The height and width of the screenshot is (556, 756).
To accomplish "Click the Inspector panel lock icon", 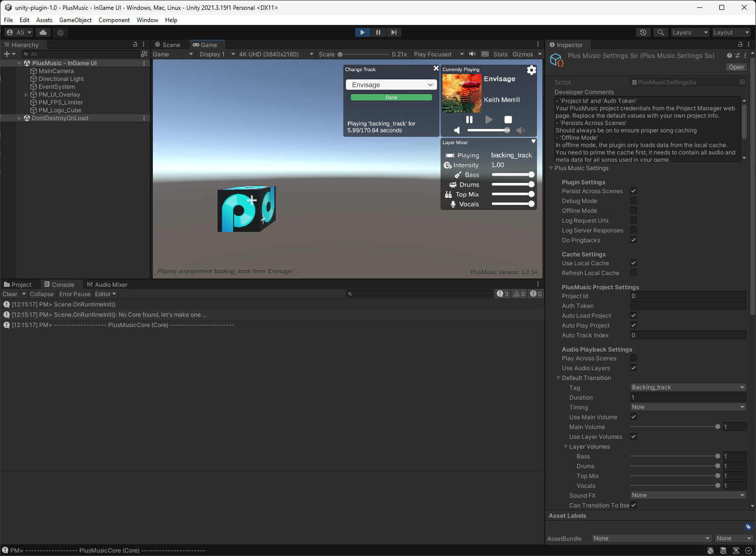I will [740, 44].
